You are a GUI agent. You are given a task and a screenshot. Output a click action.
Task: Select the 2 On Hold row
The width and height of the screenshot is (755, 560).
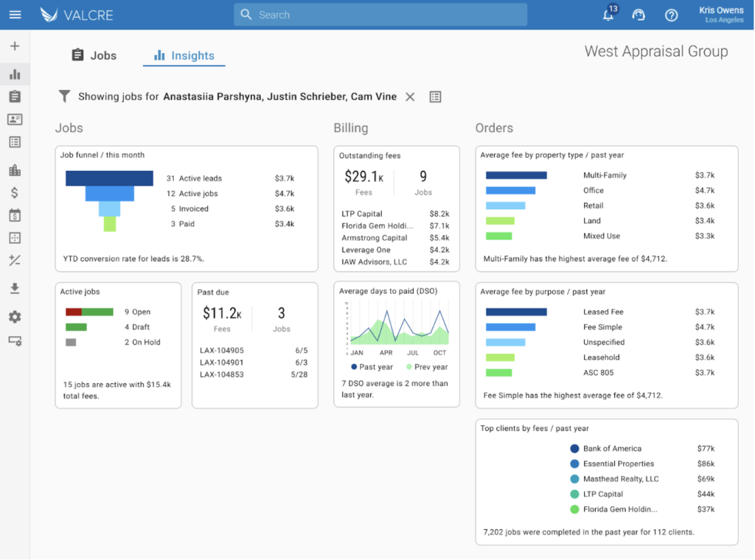[113, 342]
